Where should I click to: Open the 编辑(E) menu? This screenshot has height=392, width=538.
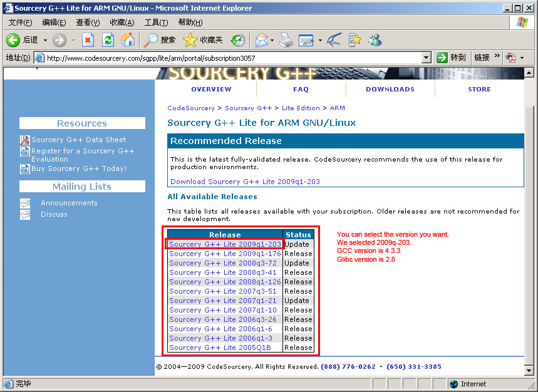(x=54, y=23)
